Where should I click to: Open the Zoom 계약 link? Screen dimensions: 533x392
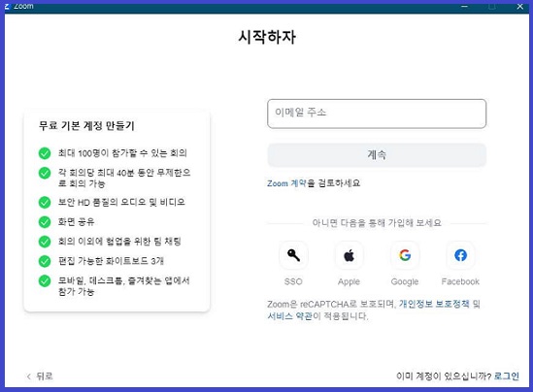286,183
